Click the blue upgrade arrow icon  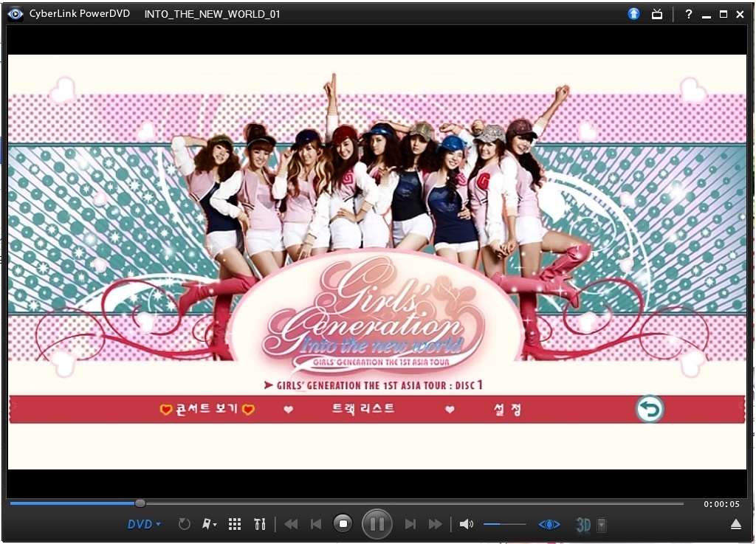tap(633, 14)
